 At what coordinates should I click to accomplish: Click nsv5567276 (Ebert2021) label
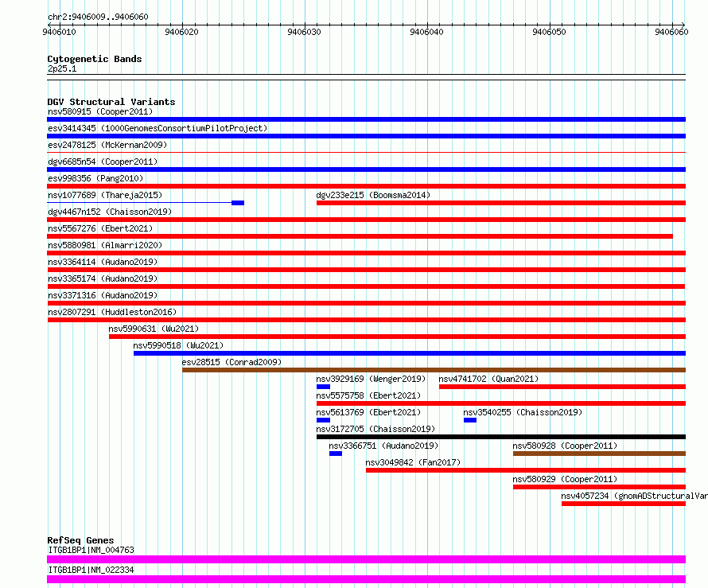[100, 228]
